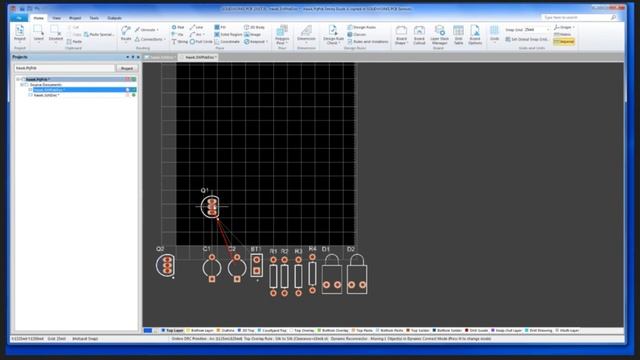Collapse the Source Documents node
This screenshot has height=360, width=640.
(x=22, y=84)
